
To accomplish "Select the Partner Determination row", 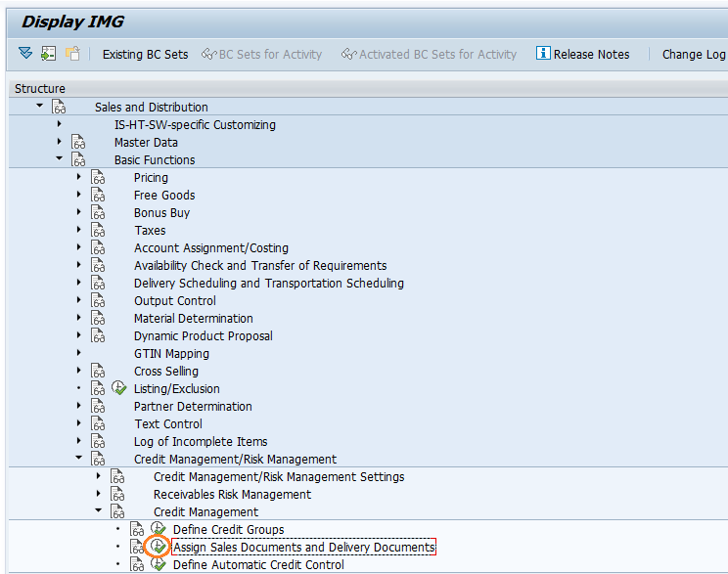I will point(193,407).
